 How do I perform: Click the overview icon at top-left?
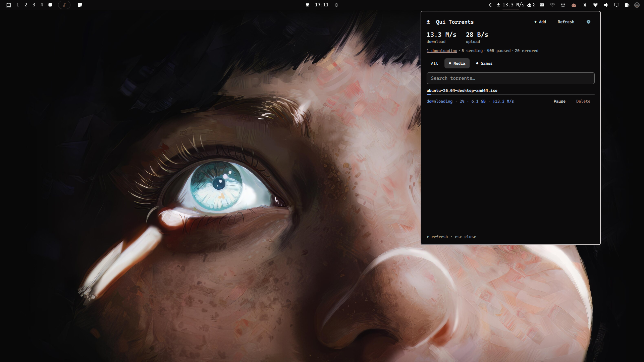coord(8,5)
